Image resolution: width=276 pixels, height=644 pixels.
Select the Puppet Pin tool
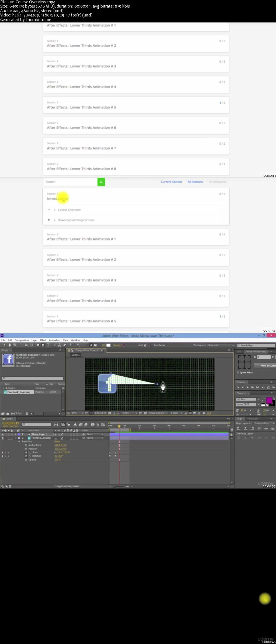point(78,345)
